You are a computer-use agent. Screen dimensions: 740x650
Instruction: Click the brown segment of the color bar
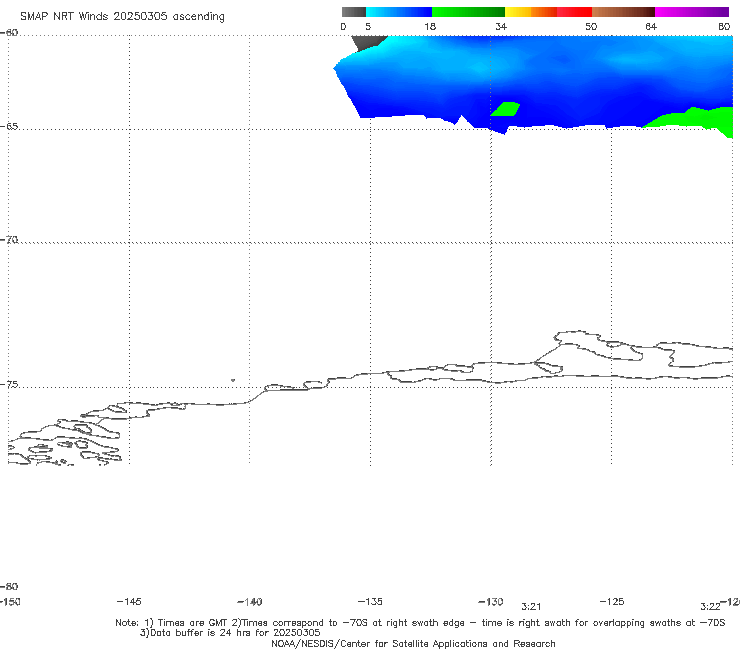pos(623,12)
